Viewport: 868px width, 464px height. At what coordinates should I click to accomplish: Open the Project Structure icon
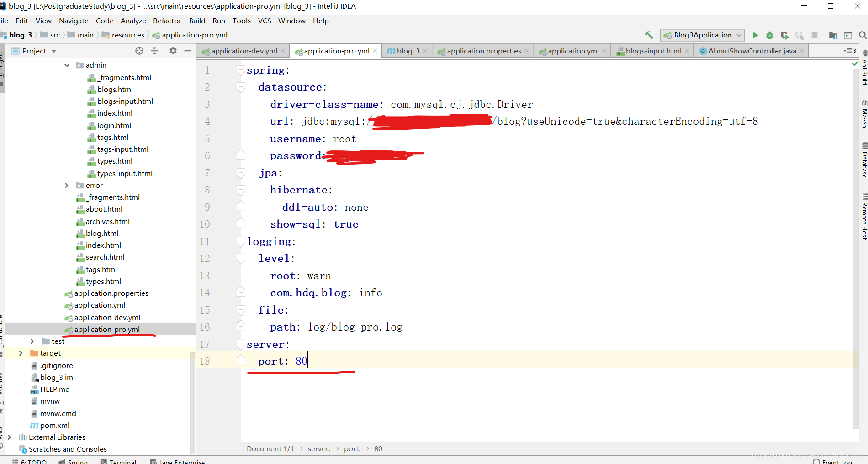(x=833, y=35)
